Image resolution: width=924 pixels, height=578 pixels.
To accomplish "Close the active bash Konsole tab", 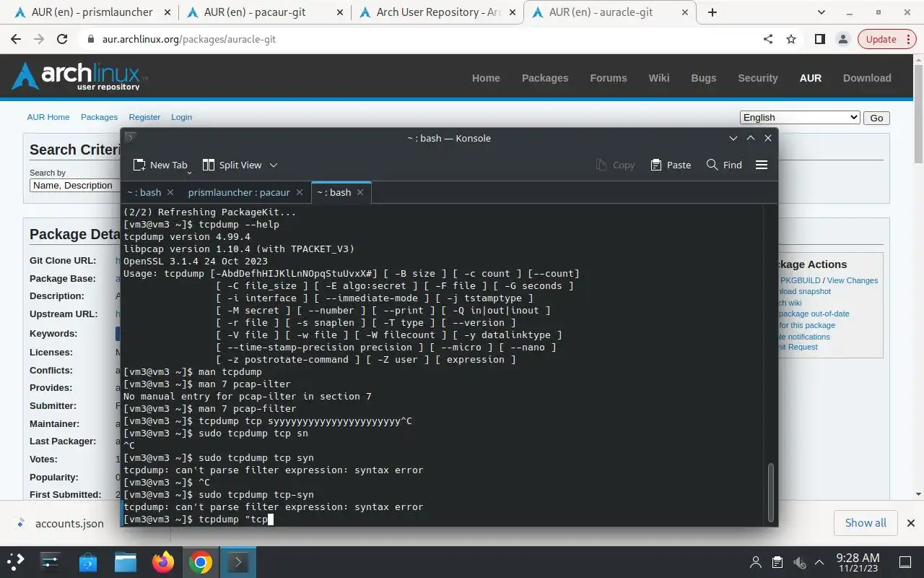I will pos(360,192).
